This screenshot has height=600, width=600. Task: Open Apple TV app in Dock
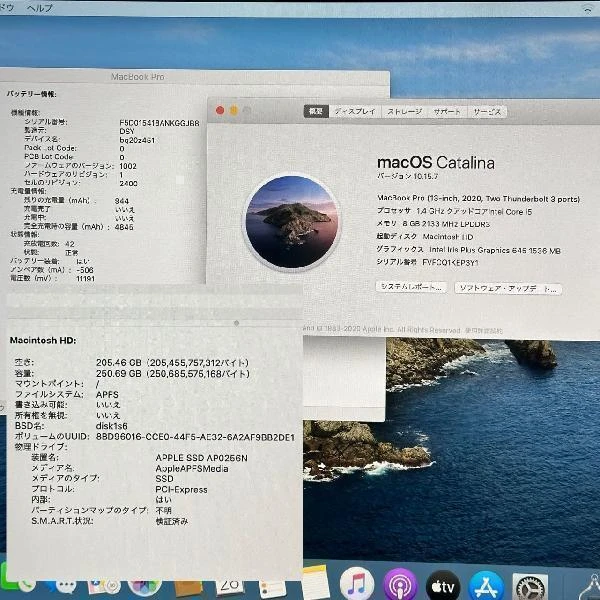pyautogui.click(x=443, y=586)
